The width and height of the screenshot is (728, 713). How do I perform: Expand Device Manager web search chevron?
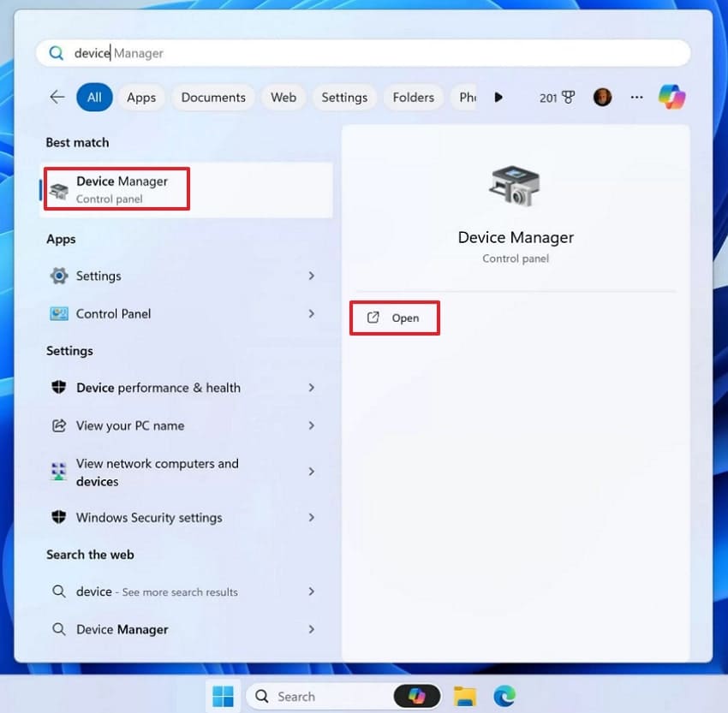coord(311,629)
